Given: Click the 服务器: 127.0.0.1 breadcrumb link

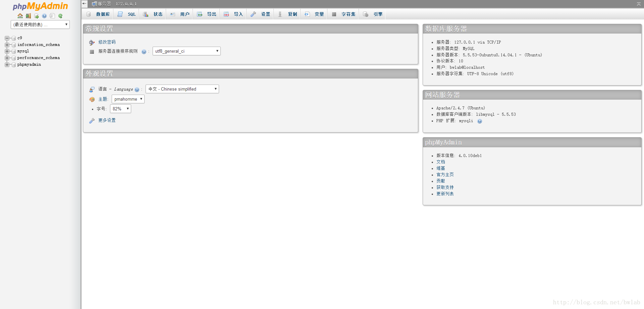Looking at the screenshot, I should 117,4.
